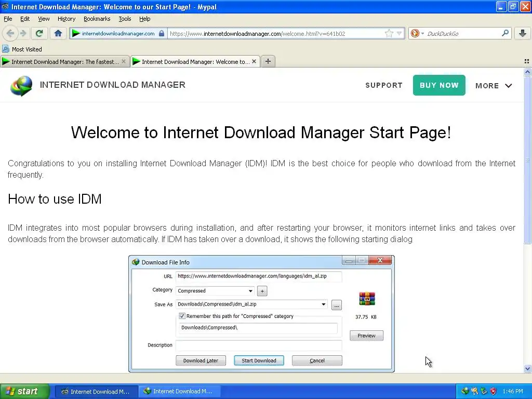This screenshot has height=399, width=532.
Task: Click the search magnifier icon
Action: pos(505,33)
